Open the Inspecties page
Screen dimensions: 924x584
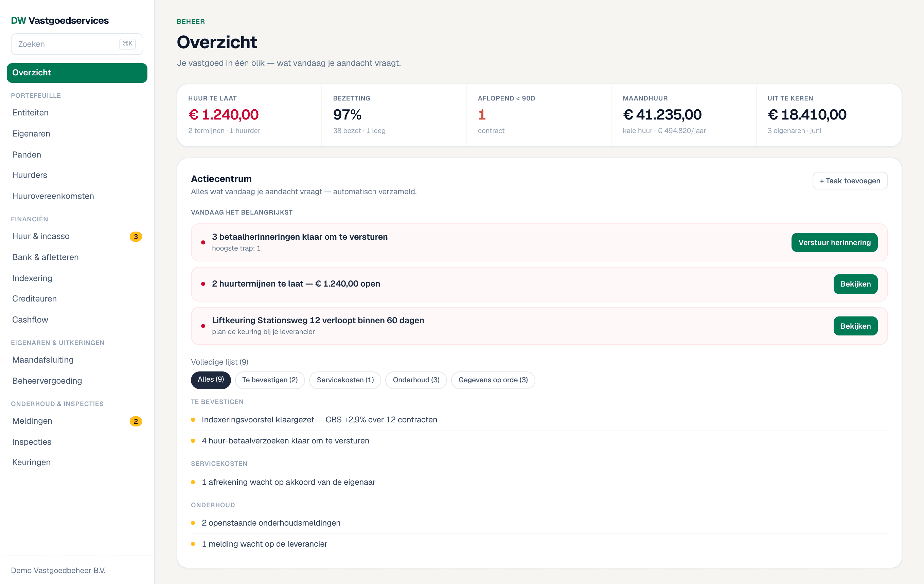[x=77, y=442]
